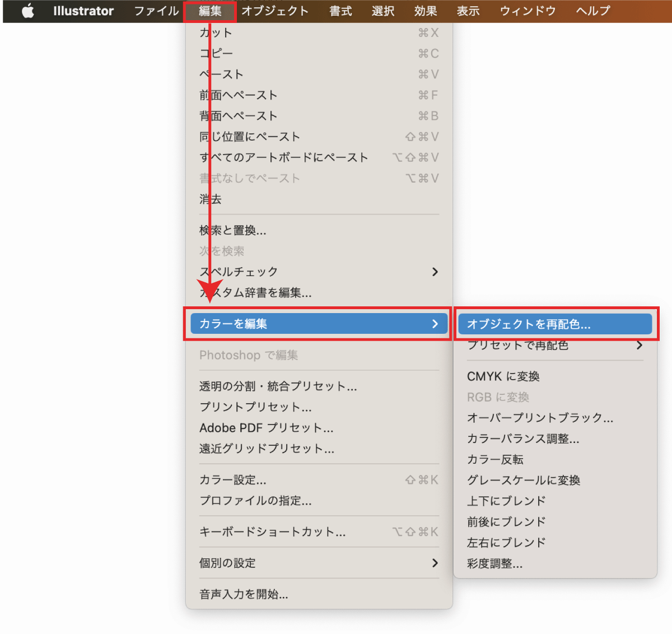
Task: Open 彩度調整... dialog
Action: click(x=555, y=563)
